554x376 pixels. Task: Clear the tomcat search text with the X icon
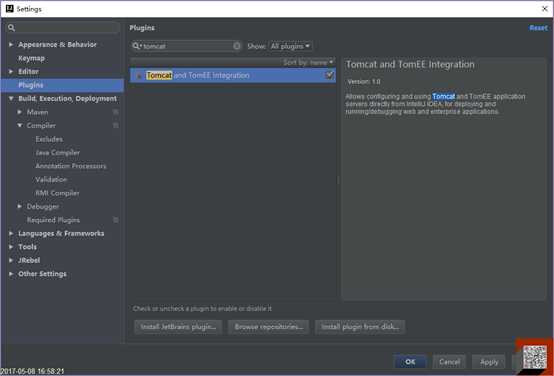[x=237, y=46]
